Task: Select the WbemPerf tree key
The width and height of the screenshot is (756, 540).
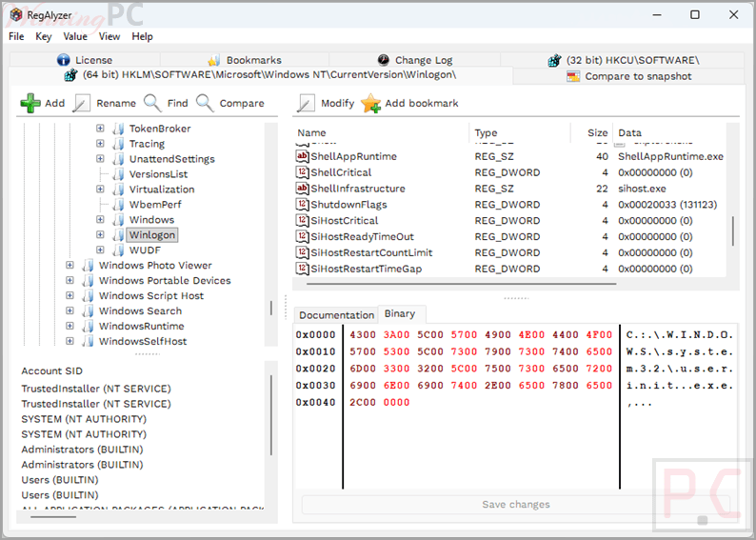Action: coord(155,205)
